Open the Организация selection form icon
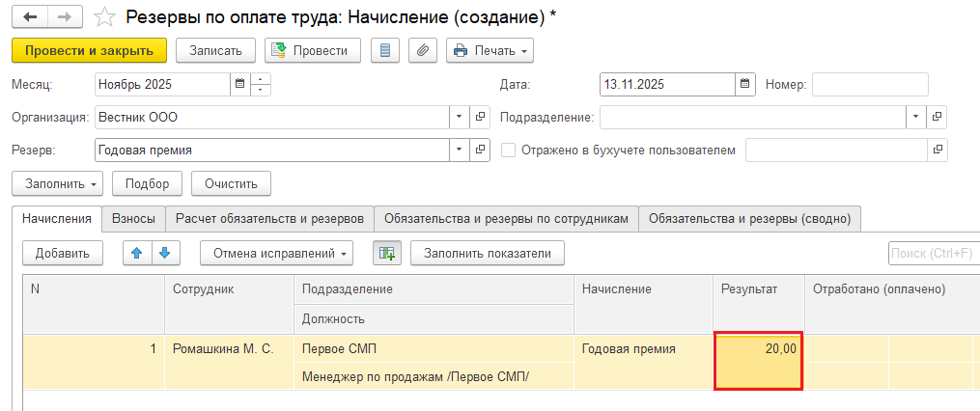 [x=480, y=118]
